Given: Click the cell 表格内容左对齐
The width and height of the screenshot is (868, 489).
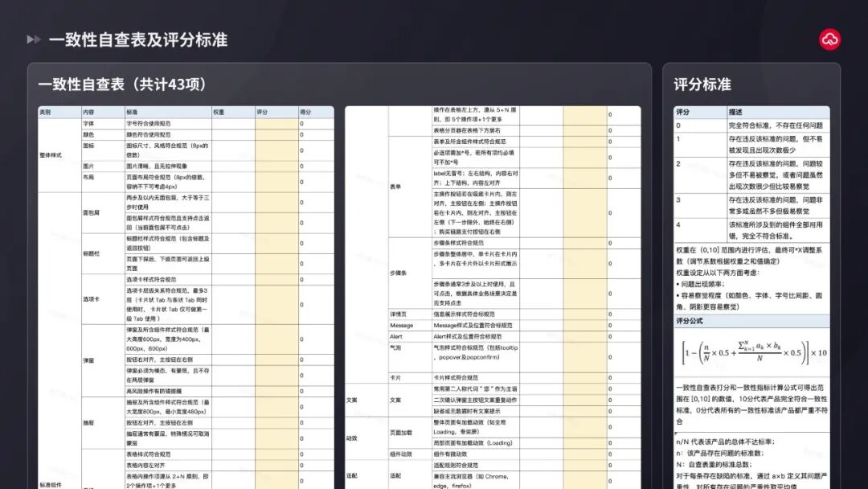Looking at the screenshot, I should tap(168, 465).
